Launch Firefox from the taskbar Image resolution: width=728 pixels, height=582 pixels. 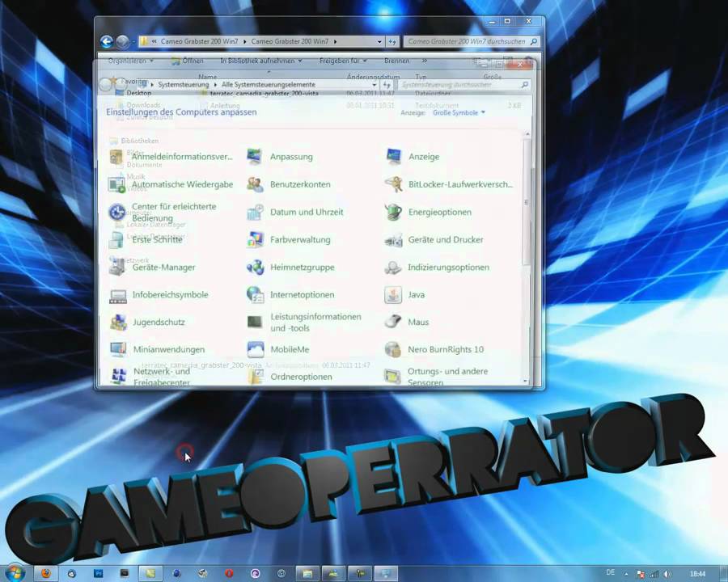click(45, 574)
